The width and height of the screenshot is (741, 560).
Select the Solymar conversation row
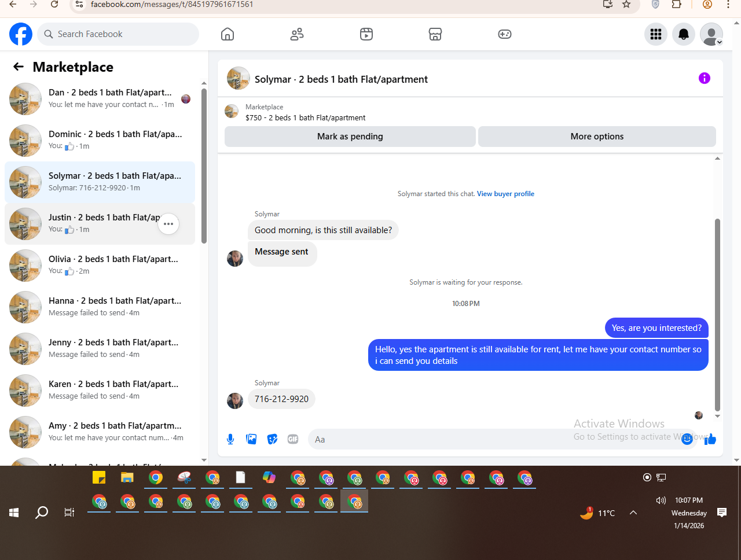coord(100,182)
